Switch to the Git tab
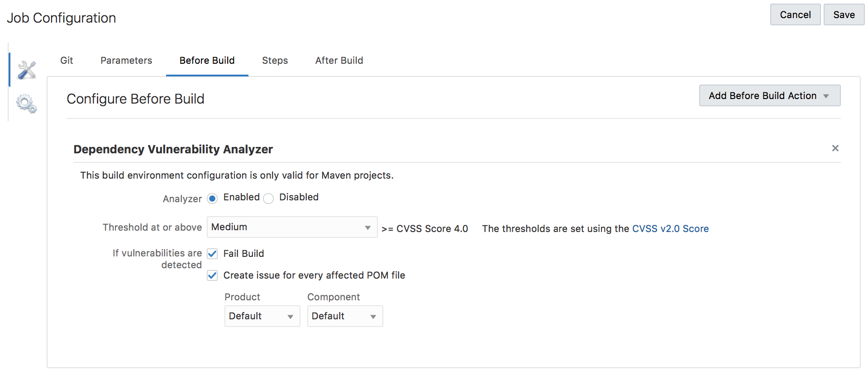This screenshot has height=379, width=868. point(67,61)
